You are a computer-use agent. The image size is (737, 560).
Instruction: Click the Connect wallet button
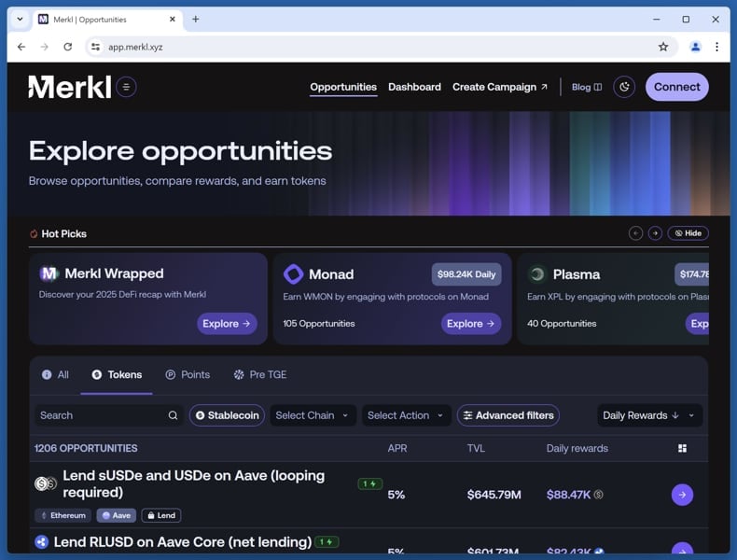(677, 87)
